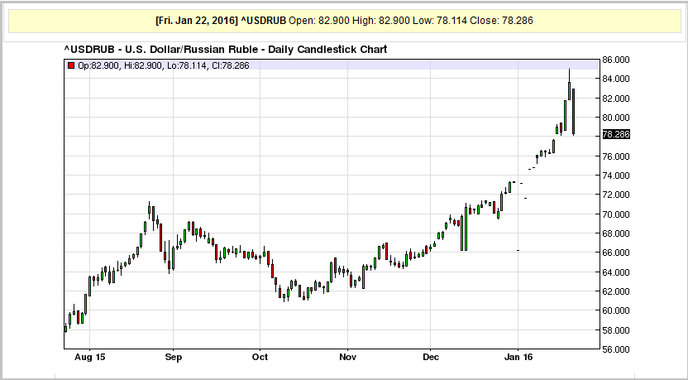Click the first candle at chart's left edge
688x380 pixels.
click(66, 328)
